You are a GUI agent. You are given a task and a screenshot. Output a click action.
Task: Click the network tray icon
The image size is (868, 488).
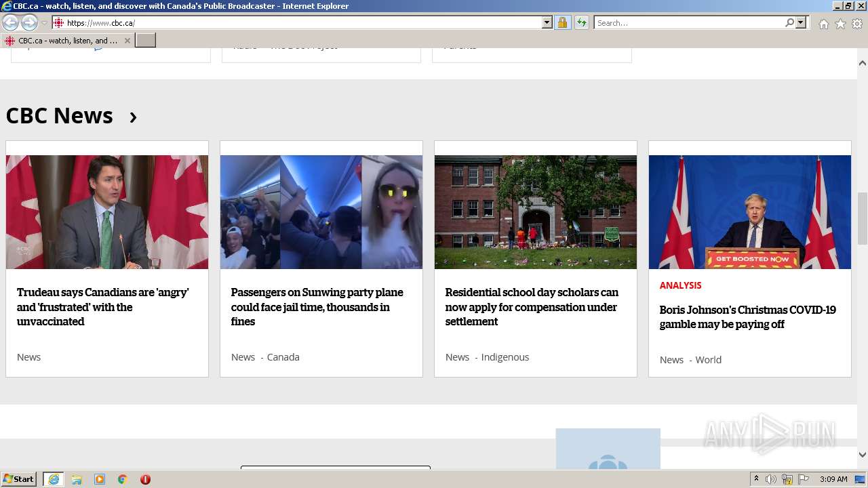pos(787,479)
